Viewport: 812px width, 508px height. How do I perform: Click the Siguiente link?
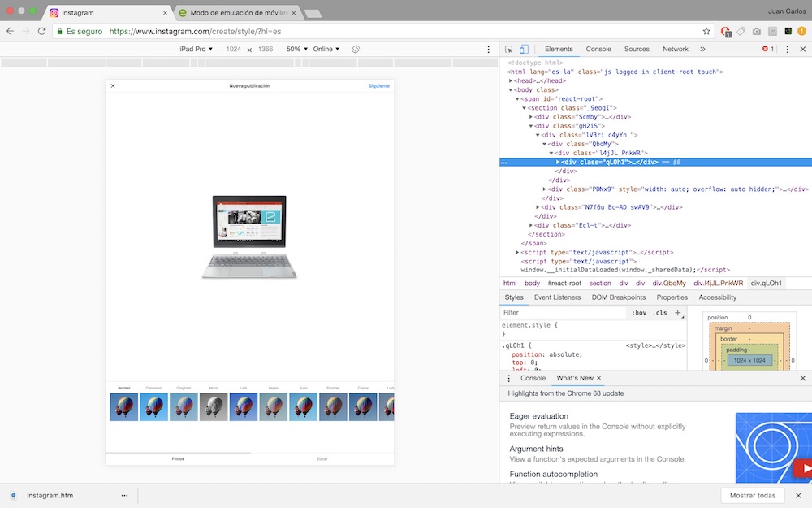click(x=378, y=85)
